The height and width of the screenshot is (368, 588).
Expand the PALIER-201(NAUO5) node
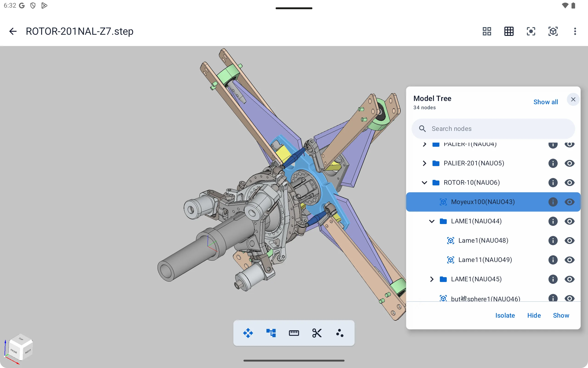pyautogui.click(x=424, y=163)
